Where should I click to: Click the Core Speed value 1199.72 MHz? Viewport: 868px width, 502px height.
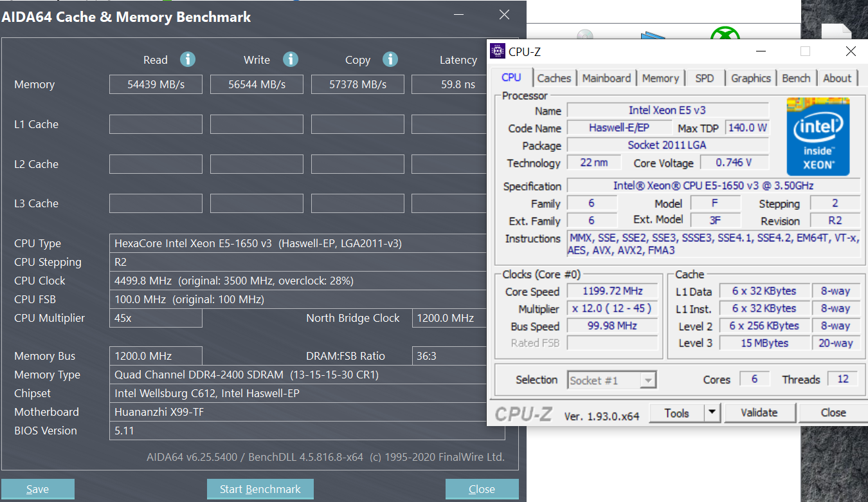[x=613, y=291]
